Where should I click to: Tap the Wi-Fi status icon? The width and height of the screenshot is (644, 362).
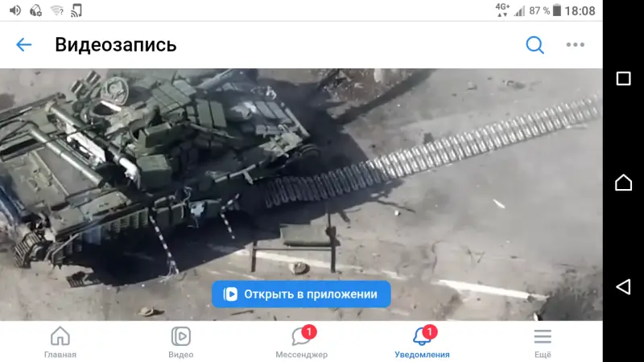coord(57,10)
